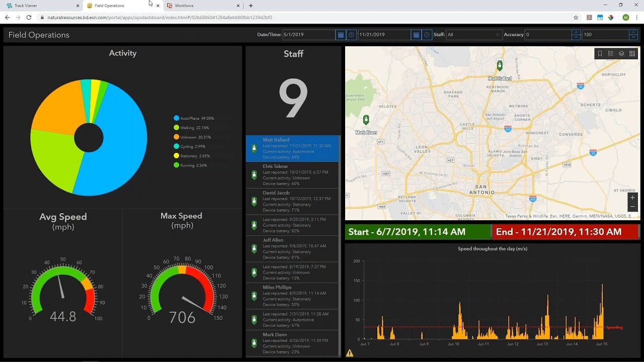Click the Stationary 2.65% legend entry
The image size is (644, 362).
click(192, 156)
